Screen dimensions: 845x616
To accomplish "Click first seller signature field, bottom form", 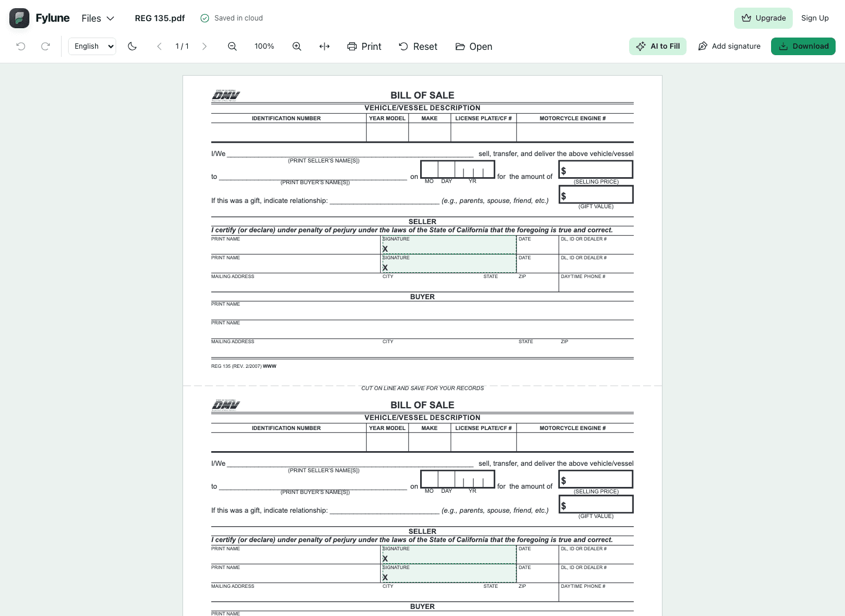I will pos(449,554).
